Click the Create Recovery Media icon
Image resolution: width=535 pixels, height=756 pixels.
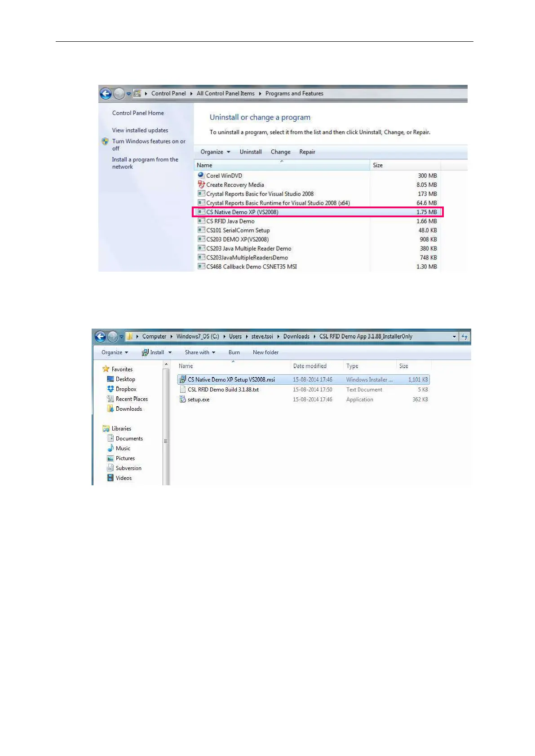pos(201,185)
